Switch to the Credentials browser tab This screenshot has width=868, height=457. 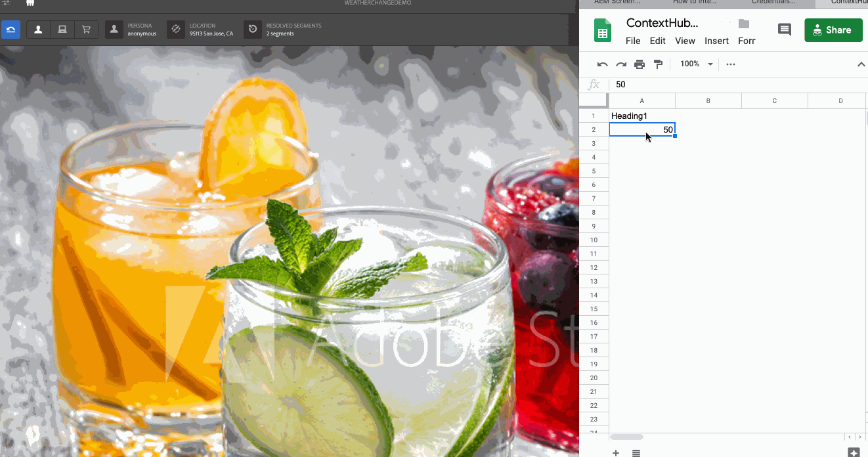coord(773,3)
